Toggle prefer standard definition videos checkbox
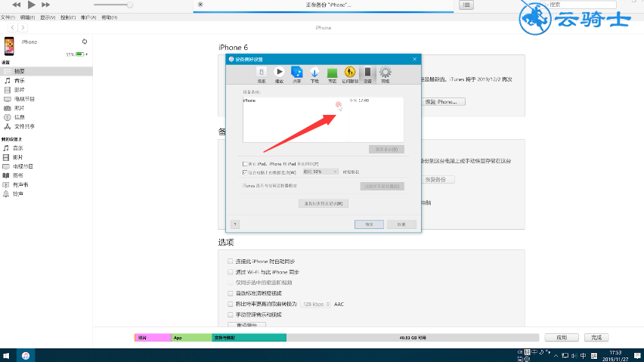The image size is (644, 362). 231,293
